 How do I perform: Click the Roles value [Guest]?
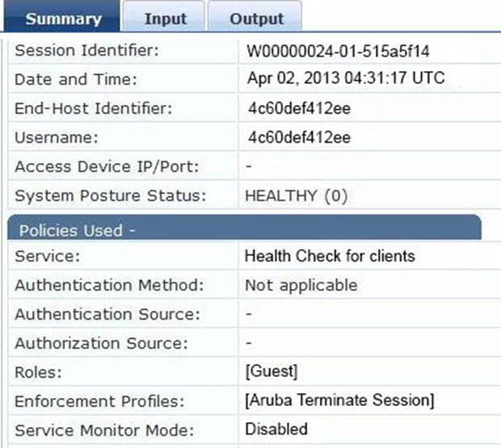(272, 371)
